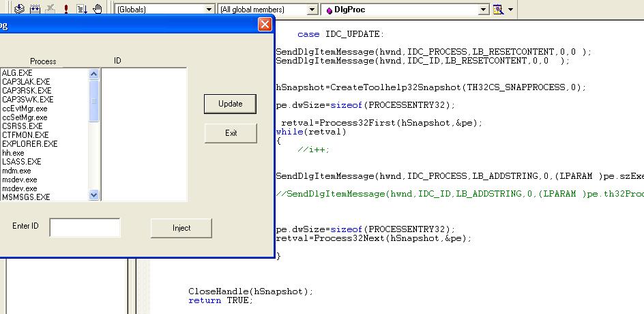Run program with red exclamation icon
Image resolution: width=644 pixels, height=314 pixels.
(x=65, y=9)
